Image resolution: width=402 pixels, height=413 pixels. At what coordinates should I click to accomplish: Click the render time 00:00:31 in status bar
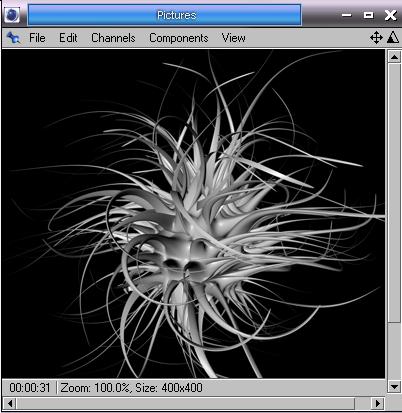point(30,388)
